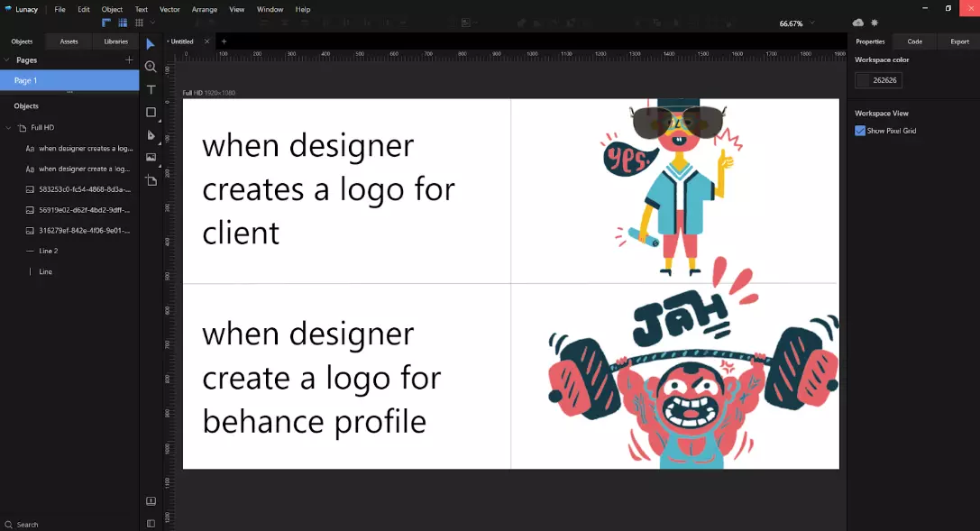Toggle Show Pixel Grid checkbox

click(860, 131)
